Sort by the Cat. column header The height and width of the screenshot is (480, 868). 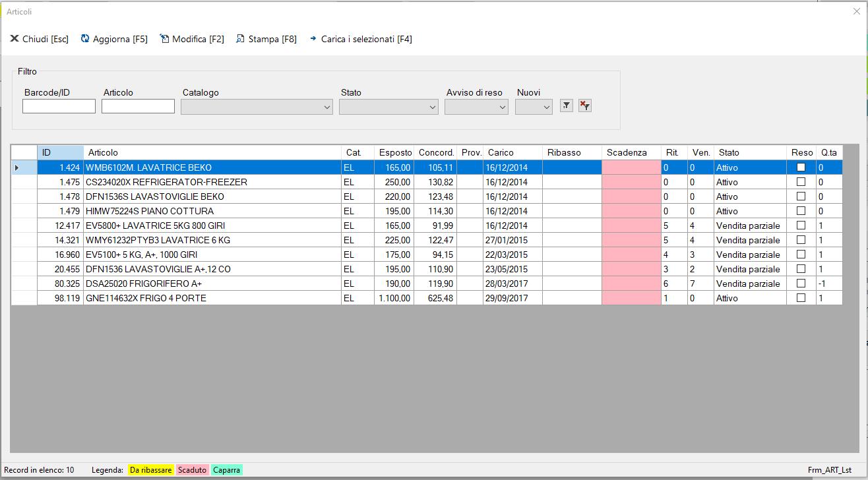pos(357,153)
